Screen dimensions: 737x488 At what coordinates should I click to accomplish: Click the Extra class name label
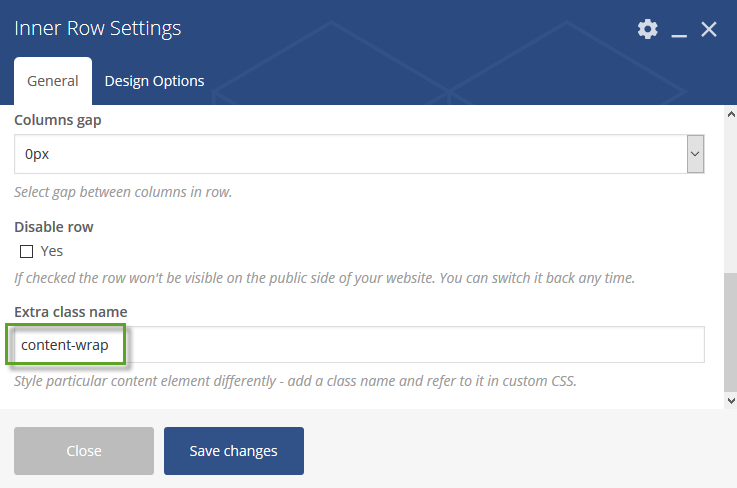71,312
